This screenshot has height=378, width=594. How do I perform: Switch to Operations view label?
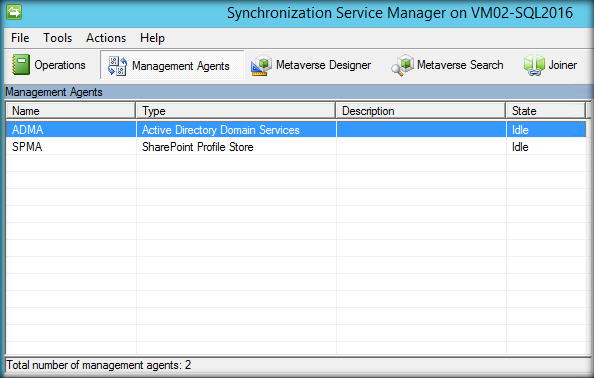60,65
